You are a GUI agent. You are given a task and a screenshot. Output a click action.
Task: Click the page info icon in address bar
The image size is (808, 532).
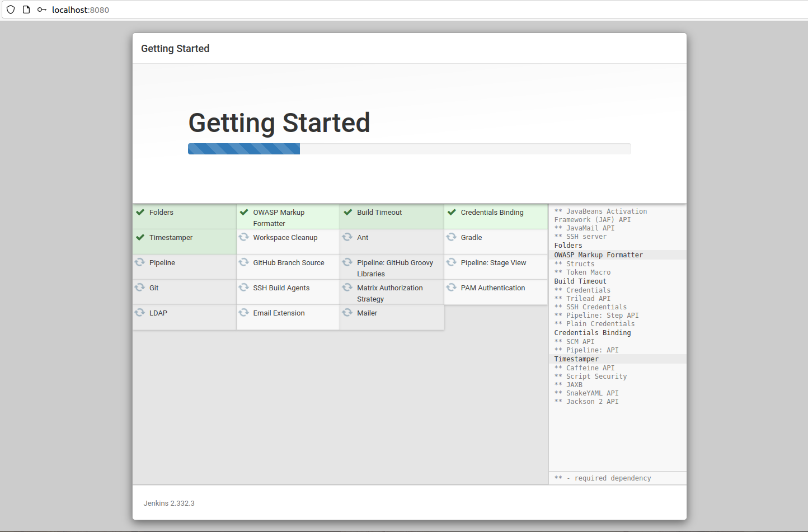[x=26, y=10]
